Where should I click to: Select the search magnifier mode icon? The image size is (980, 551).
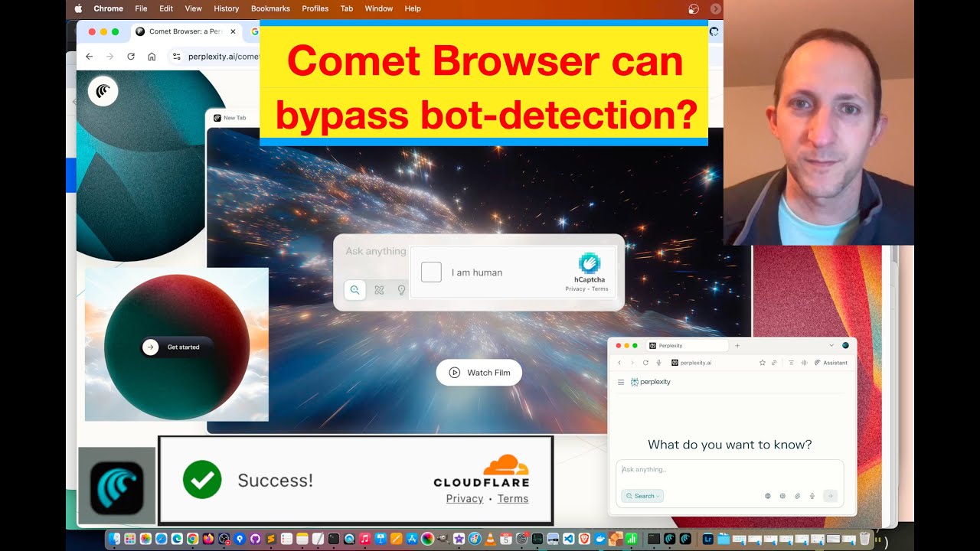[x=354, y=290]
